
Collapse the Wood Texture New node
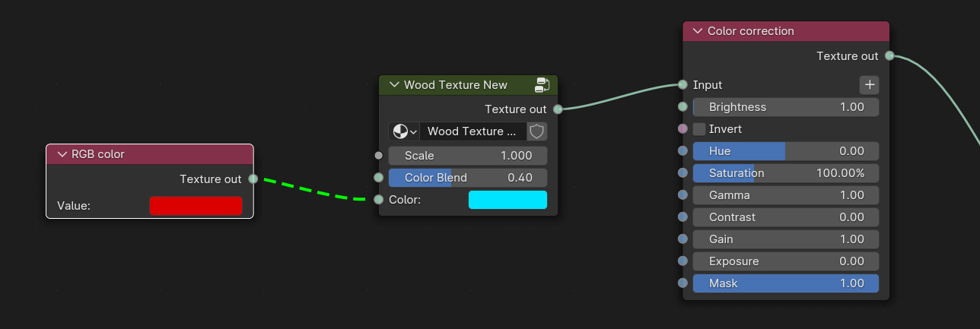coord(393,85)
